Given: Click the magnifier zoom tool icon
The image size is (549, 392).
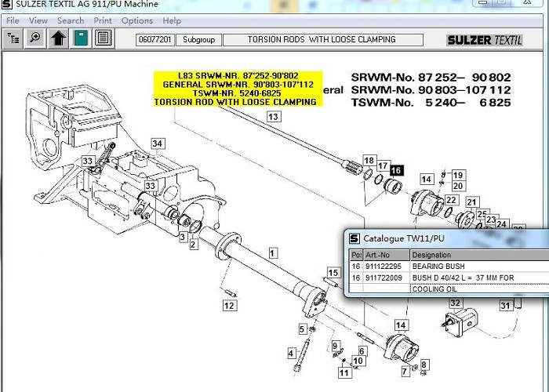Looking at the screenshot, I should [x=35, y=38].
